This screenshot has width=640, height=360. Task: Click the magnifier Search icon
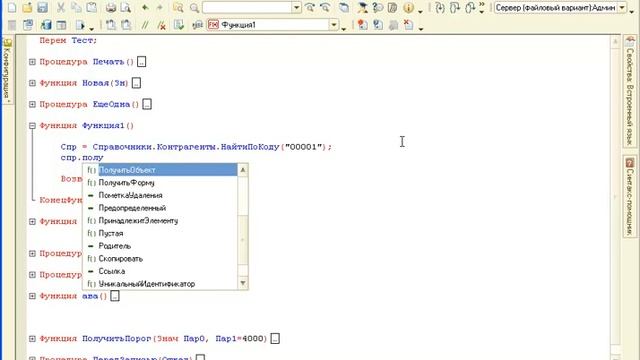[194, 7]
